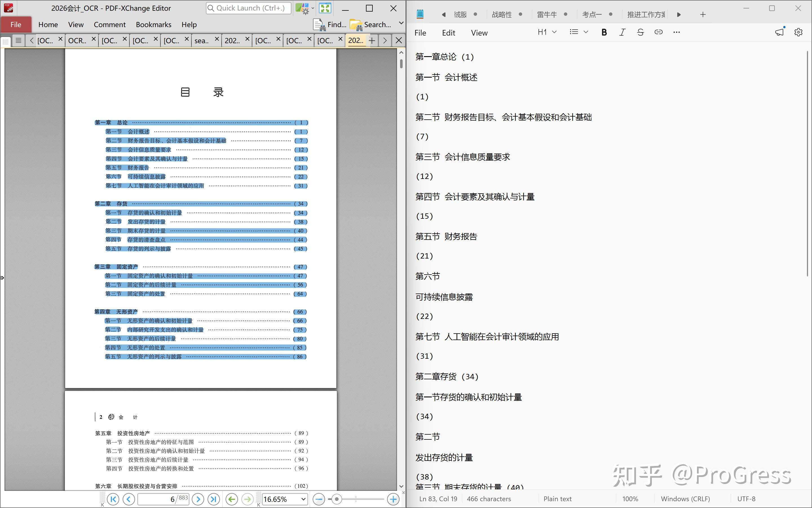The width and height of the screenshot is (812, 508).
Task: Open the list style dropdown in Notepad
Action: pyautogui.click(x=579, y=32)
